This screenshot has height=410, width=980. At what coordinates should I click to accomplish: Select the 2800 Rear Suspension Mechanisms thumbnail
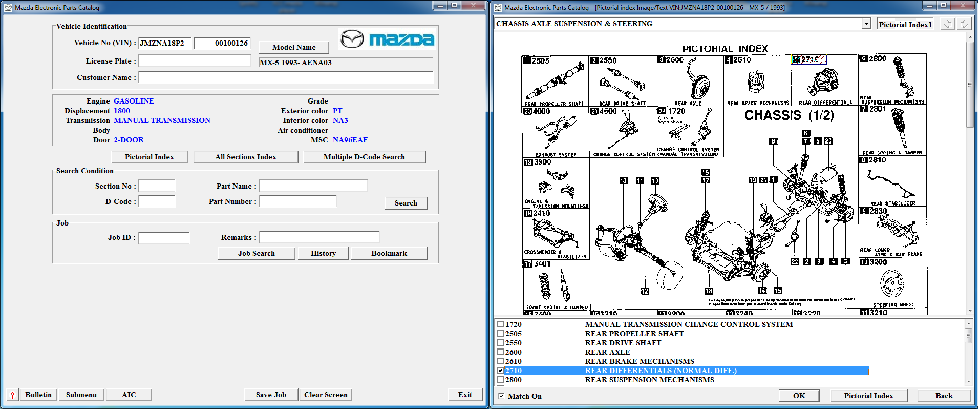click(892, 79)
